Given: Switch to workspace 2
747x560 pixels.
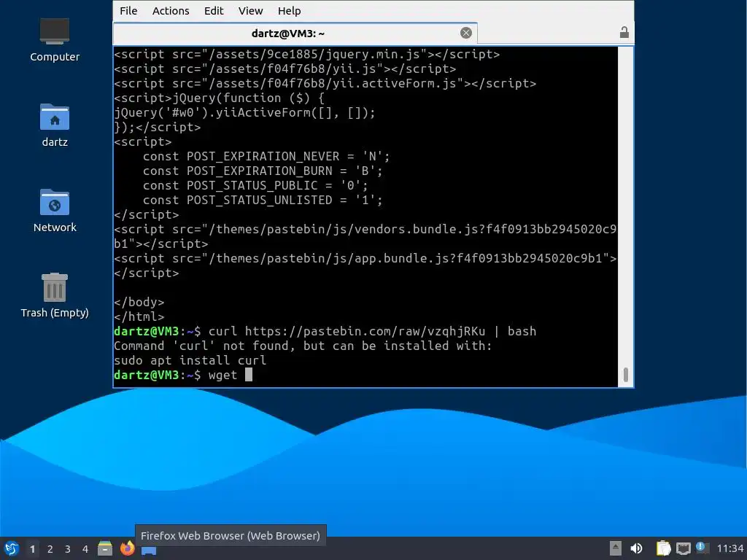Looking at the screenshot, I should 50,549.
